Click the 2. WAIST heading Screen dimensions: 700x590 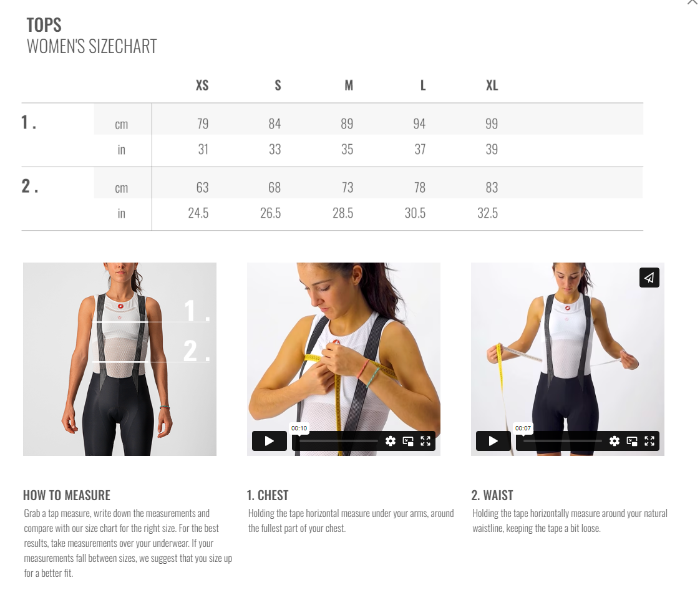pyautogui.click(x=492, y=495)
